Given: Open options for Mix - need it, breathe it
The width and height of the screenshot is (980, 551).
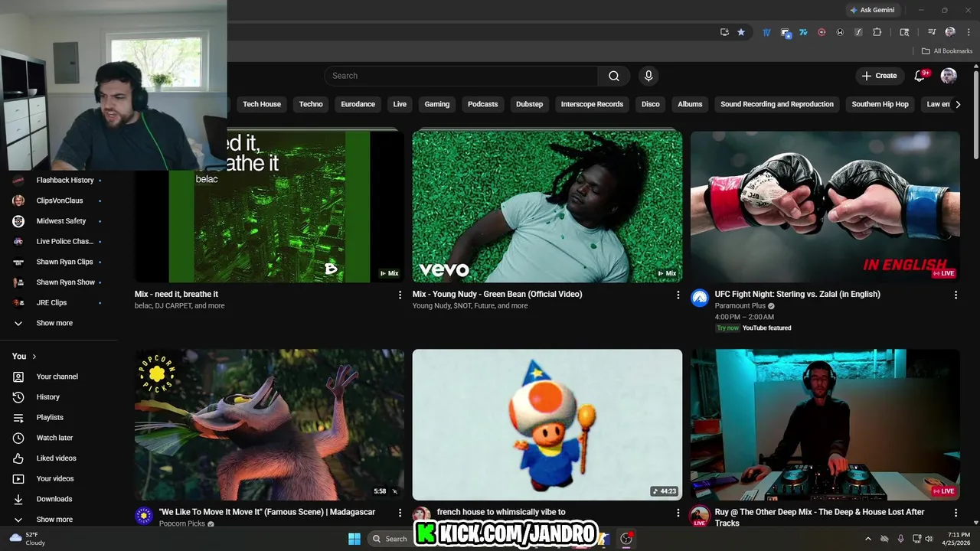Looking at the screenshot, I should coord(400,295).
